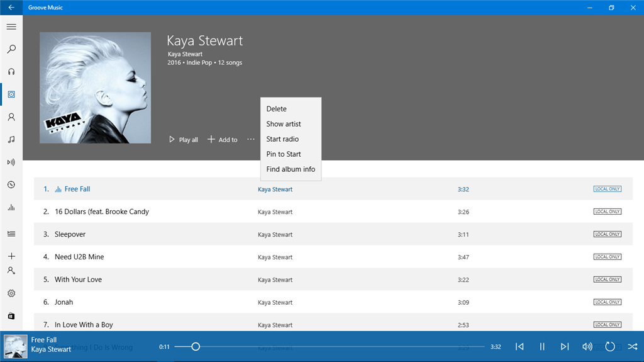The image size is (644, 362).
Task: Open the Store bag icon
Action: tap(11, 316)
